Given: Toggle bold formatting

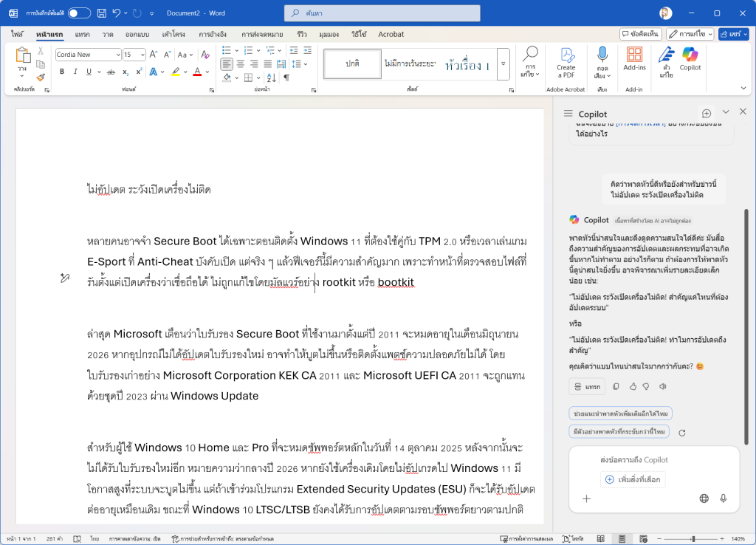Looking at the screenshot, I should click(62, 72).
